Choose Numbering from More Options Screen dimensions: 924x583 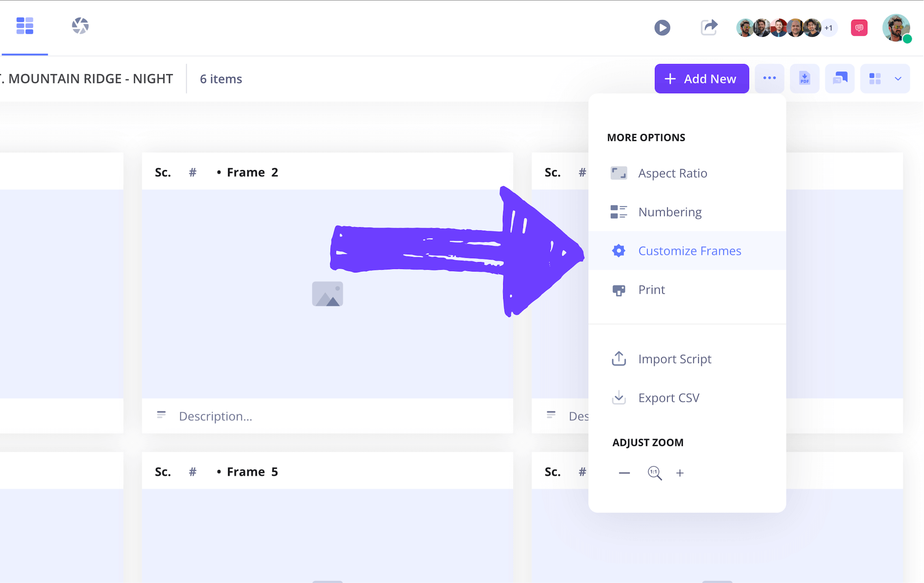pyautogui.click(x=687, y=212)
